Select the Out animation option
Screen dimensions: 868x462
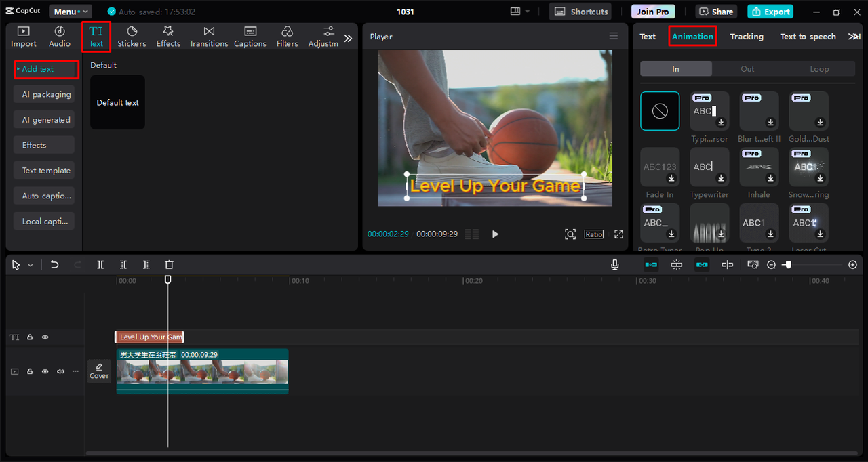click(747, 68)
